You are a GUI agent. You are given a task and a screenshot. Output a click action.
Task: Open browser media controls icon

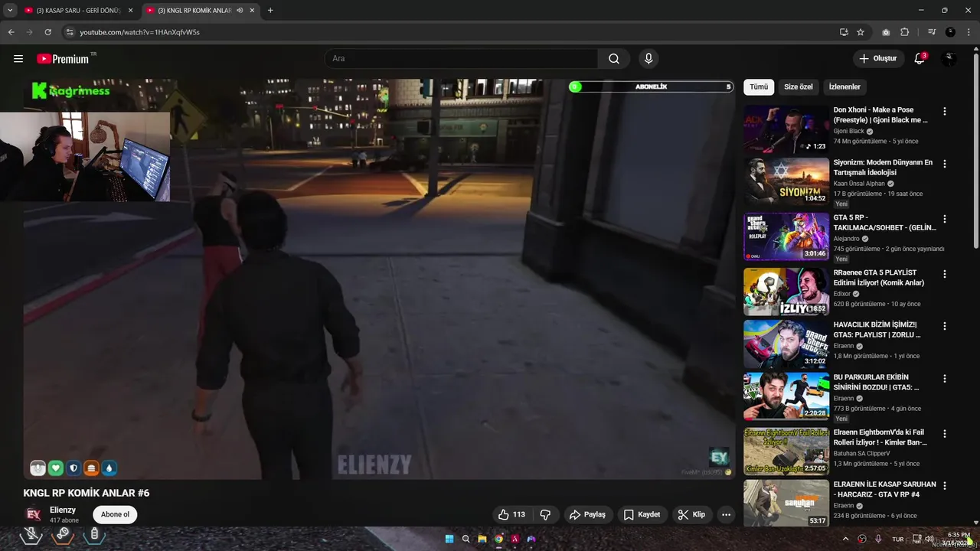932,32
